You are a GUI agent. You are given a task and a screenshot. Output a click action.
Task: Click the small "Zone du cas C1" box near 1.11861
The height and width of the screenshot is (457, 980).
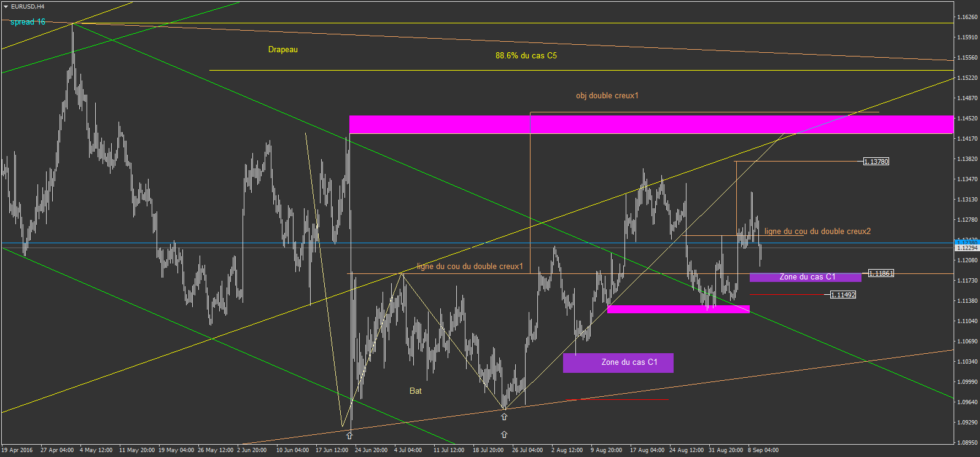tap(806, 277)
